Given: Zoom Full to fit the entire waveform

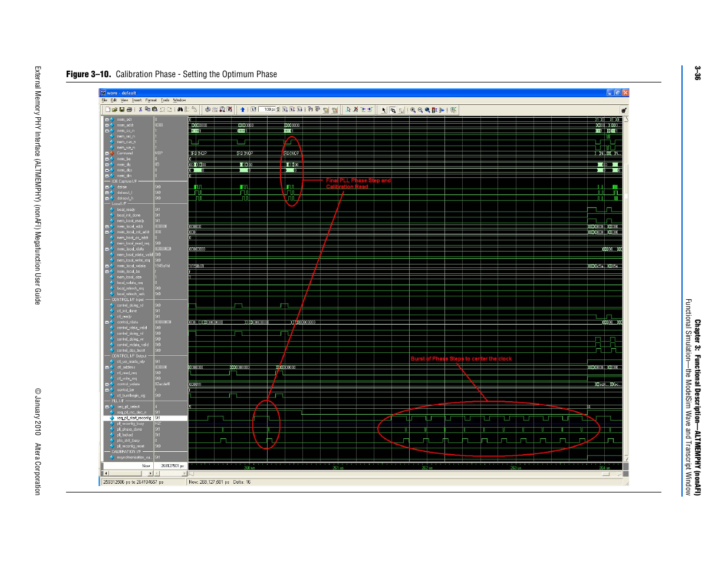Looking at the screenshot, I should [x=427, y=110].
